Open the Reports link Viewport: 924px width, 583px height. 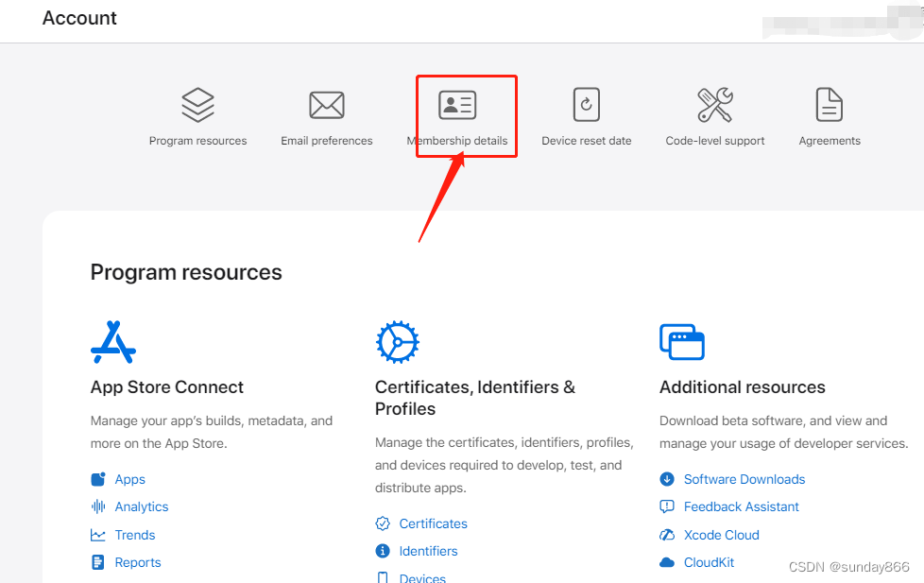pyautogui.click(x=138, y=562)
